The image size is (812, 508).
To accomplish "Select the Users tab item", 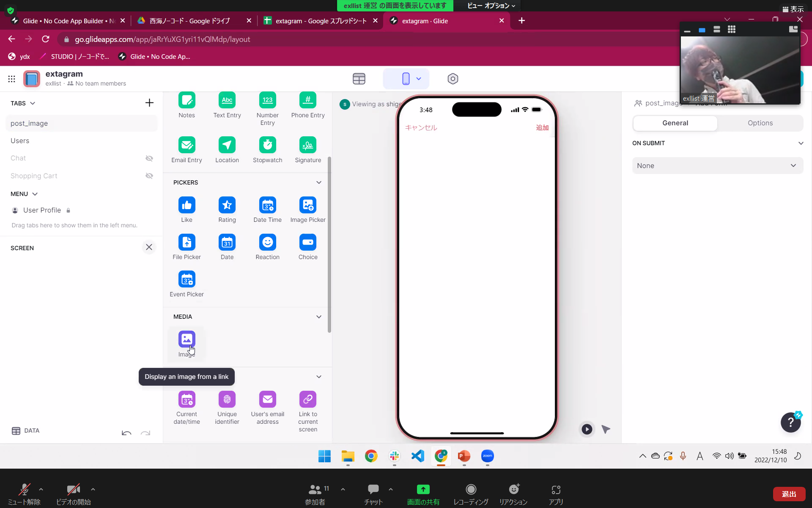I will coord(20,141).
